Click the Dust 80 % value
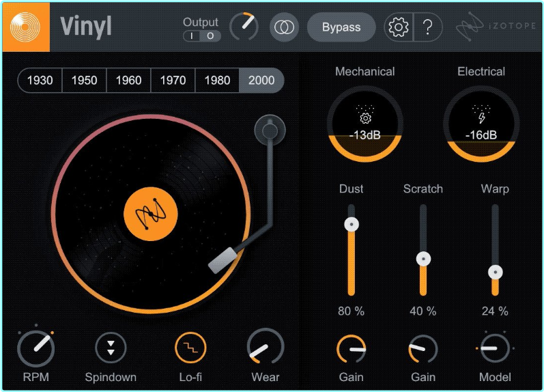544x392 pixels. [351, 311]
